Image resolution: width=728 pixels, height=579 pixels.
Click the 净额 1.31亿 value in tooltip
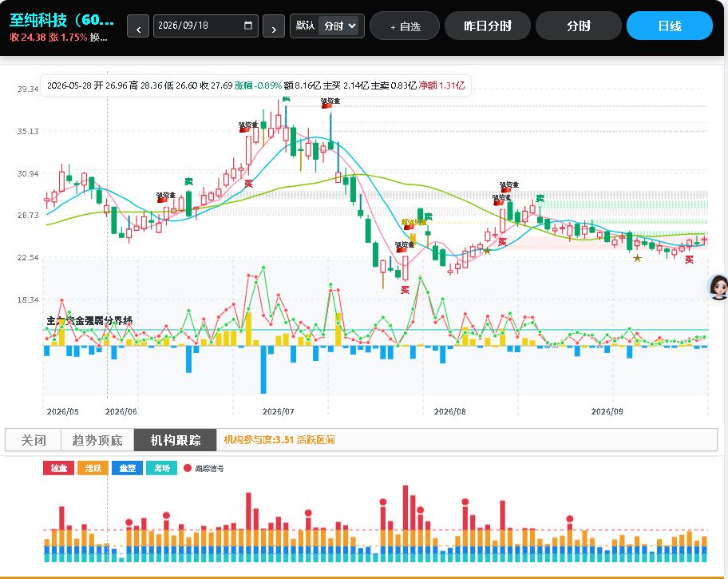click(441, 85)
